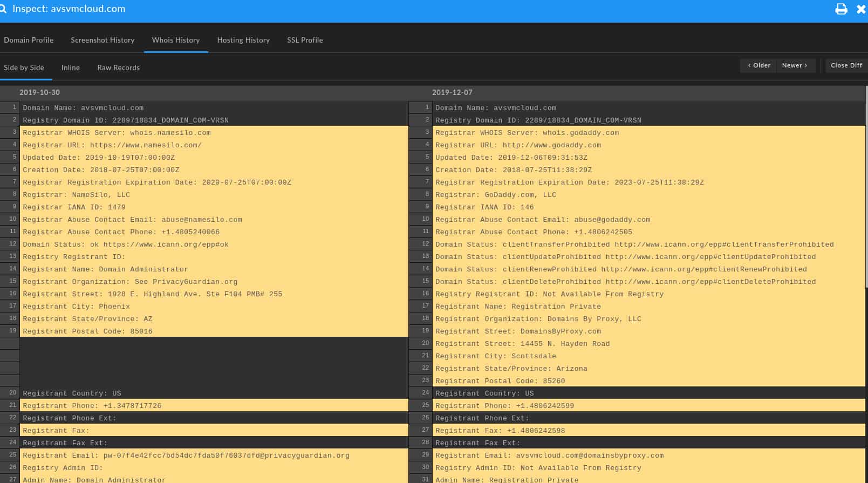Image resolution: width=868 pixels, height=483 pixels.
Task: Click 'Updated Date: 2019-10-19T07:00:00Z' line
Action: point(214,157)
